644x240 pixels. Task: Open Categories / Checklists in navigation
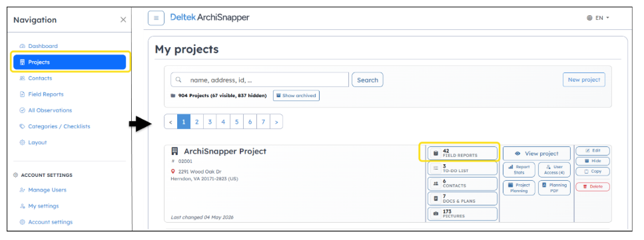55,126
